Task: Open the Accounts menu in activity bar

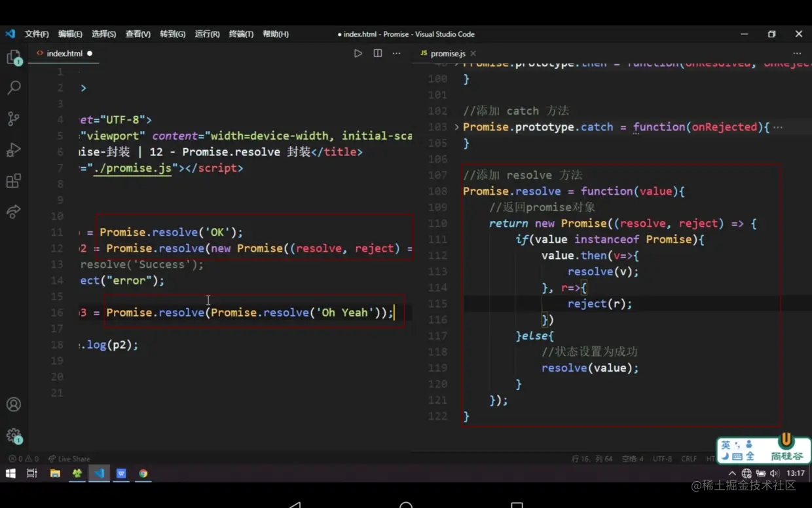Action: coord(14,404)
